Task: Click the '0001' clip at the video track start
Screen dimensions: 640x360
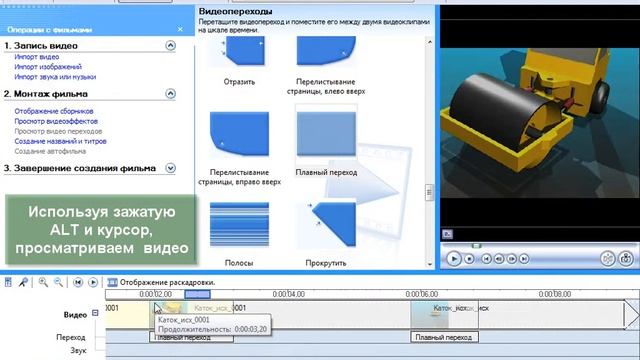Action: point(128,314)
